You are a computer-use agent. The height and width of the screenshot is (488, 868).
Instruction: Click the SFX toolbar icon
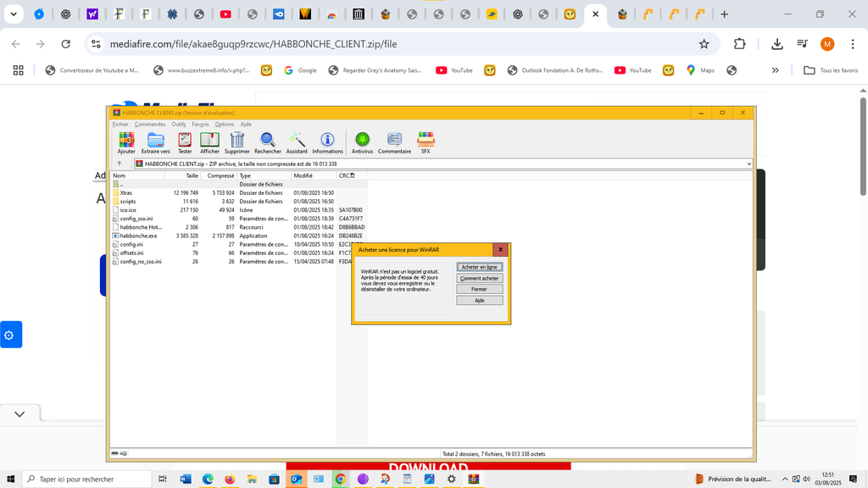[426, 141]
